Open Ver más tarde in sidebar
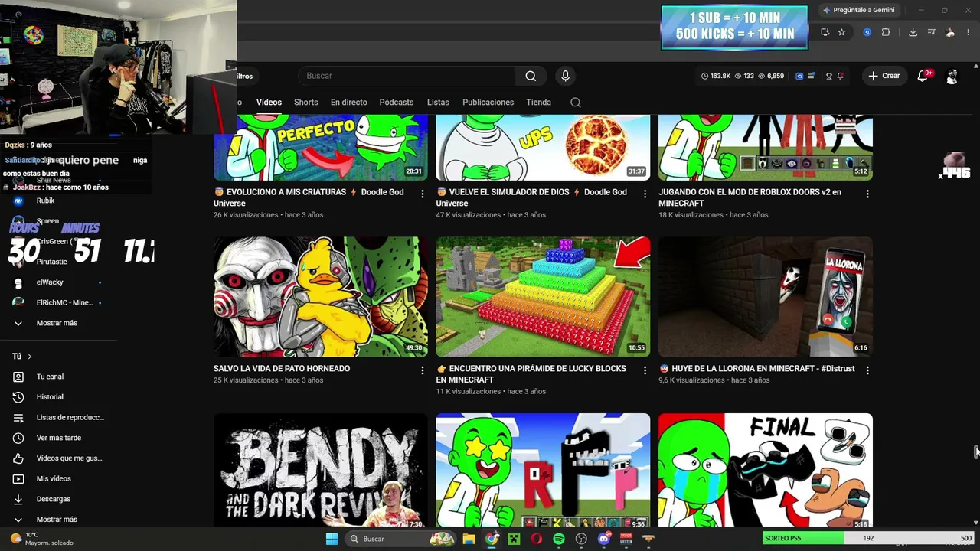980x551 pixels. pyautogui.click(x=58, y=438)
